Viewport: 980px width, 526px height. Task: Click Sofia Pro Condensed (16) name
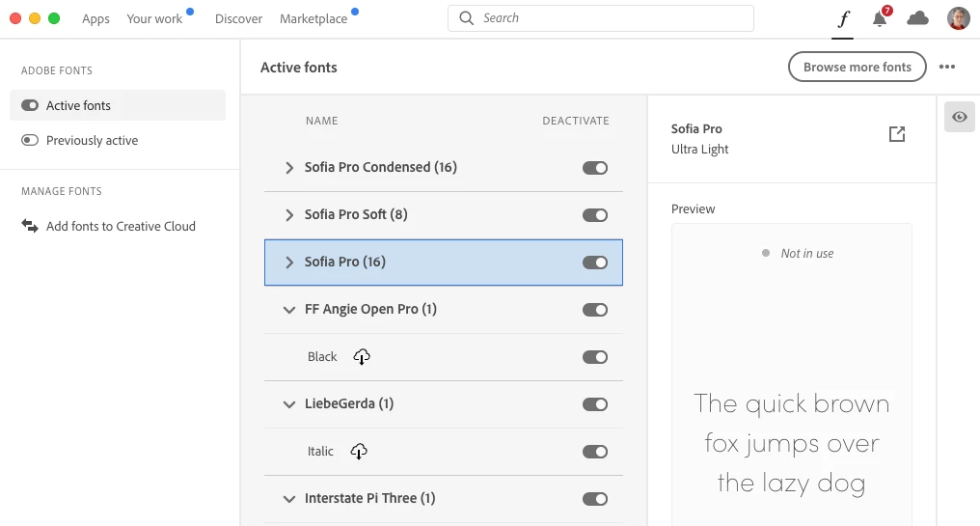click(381, 167)
